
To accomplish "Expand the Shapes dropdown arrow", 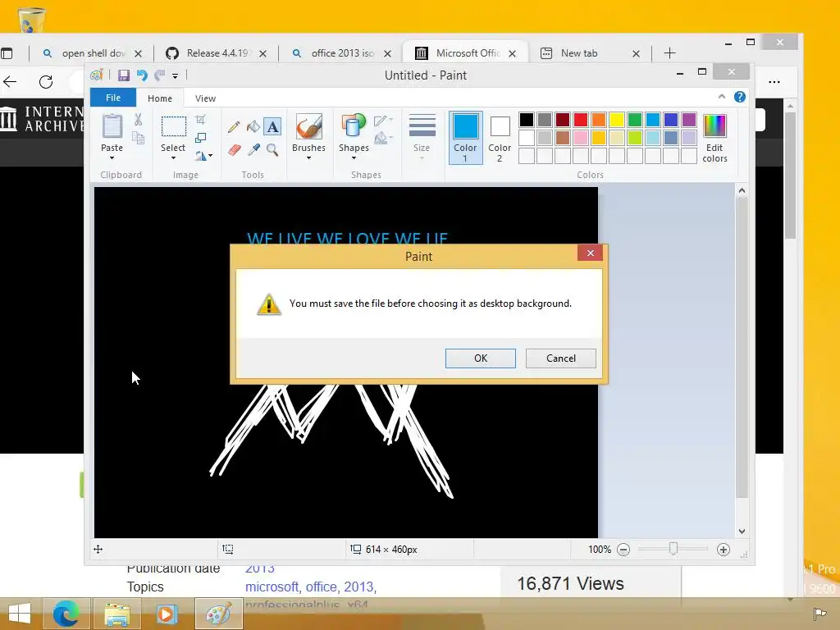I will [x=354, y=158].
